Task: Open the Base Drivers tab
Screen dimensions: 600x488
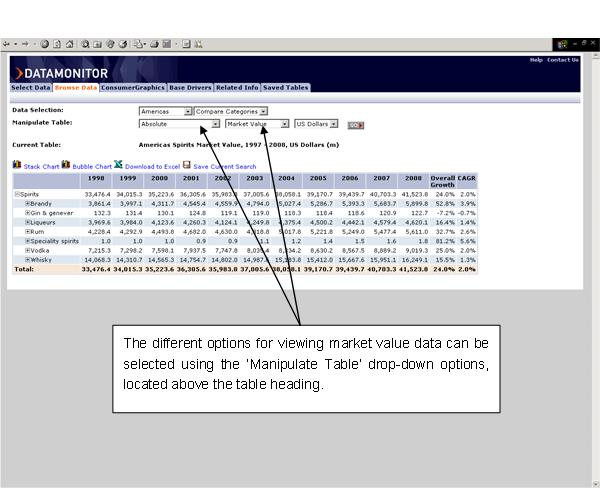Action: tap(190, 88)
